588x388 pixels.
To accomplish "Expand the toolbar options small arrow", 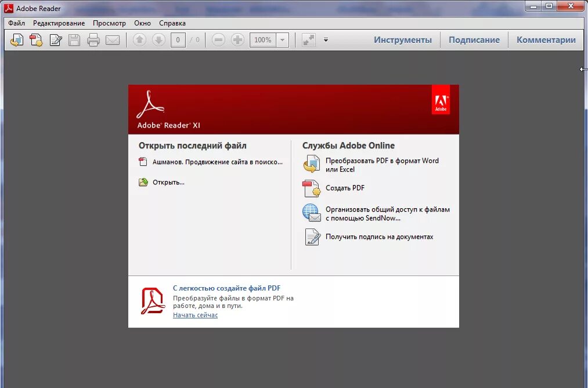I will point(326,39).
